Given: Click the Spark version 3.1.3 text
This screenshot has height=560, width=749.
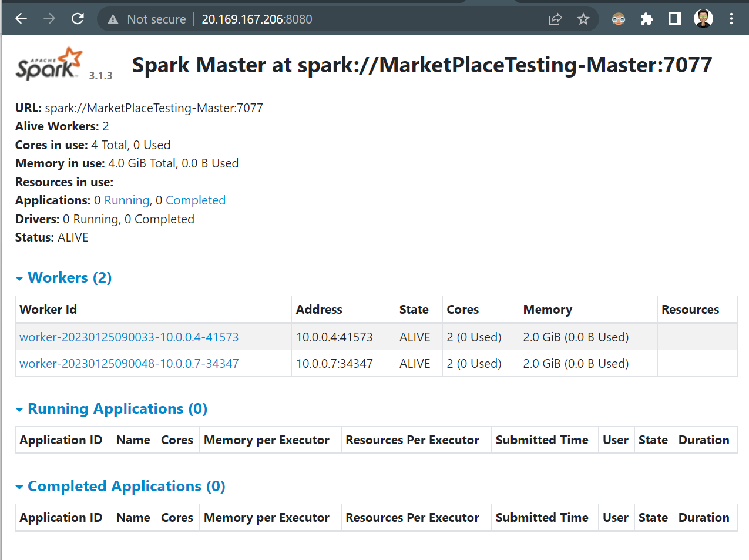Looking at the screenshot, I should pyautogui.click(x=100, y=76).
